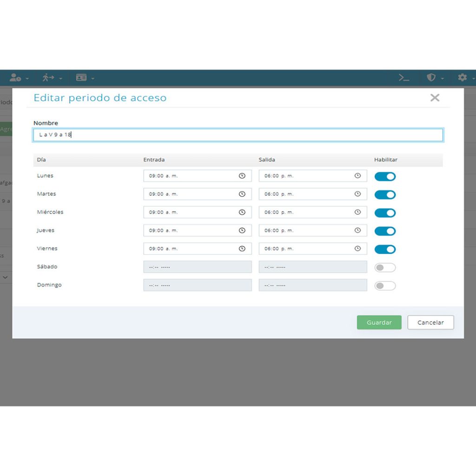Expand dropdown arrow next to user icon

click(27, 79)
